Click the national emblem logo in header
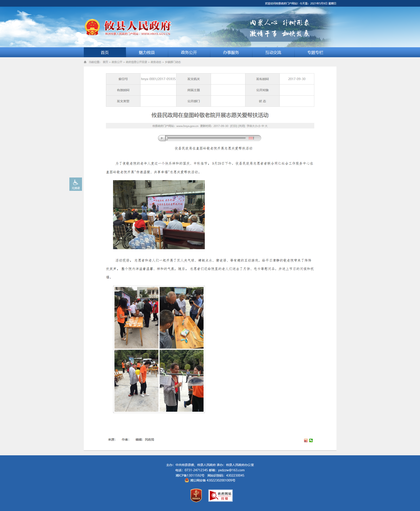Screen dimensions: 420x511 click(x=92, y=27)
